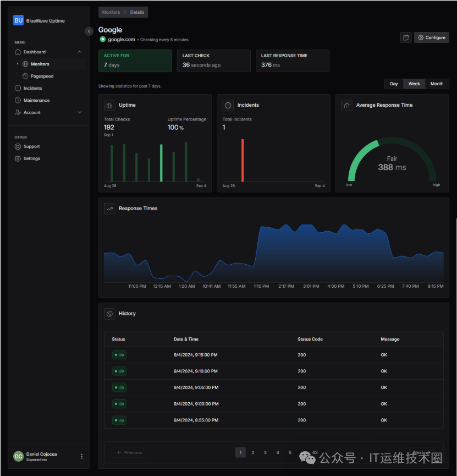Click the Active For 7 days card
The height and width of the screenshot is (476, 457).
coord(135,61)
